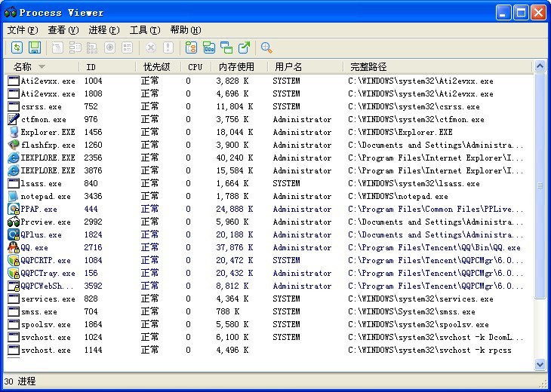Screen dimensions: 551x392
Task: Open the 进程(P) menu
Action: pyautogui.click(x=103, y=30)
